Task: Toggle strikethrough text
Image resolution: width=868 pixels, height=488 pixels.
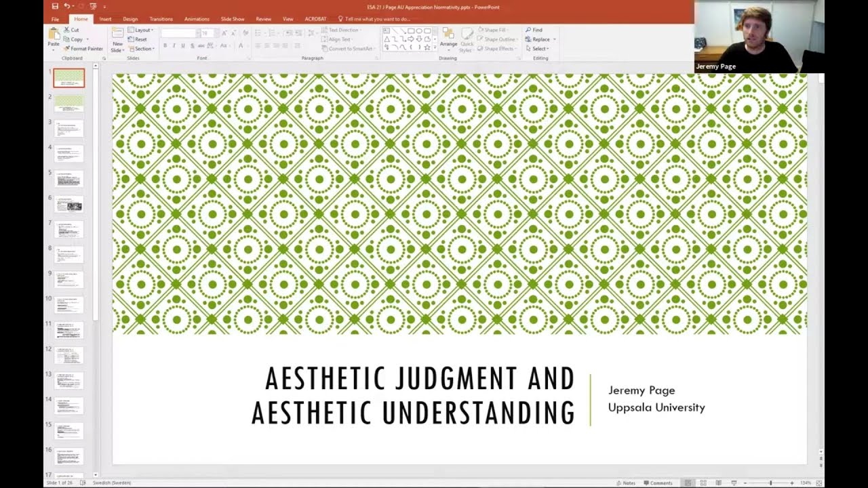Action: 201,45
